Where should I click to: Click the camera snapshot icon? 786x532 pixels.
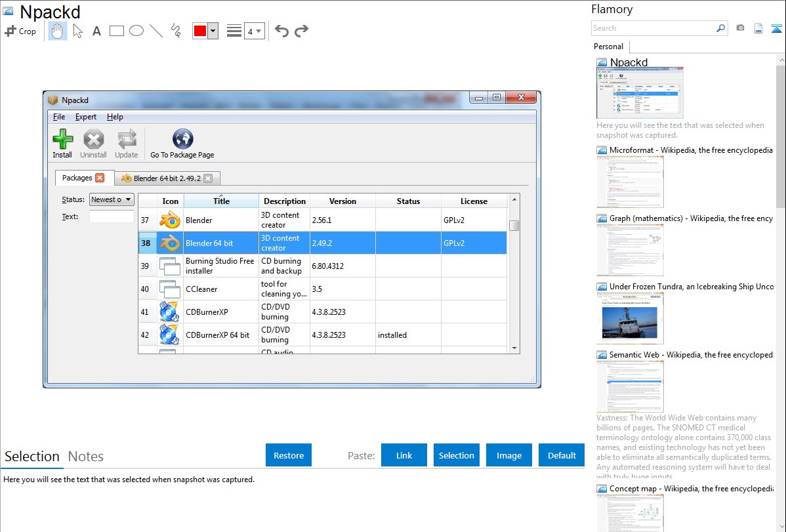[740, 28]
